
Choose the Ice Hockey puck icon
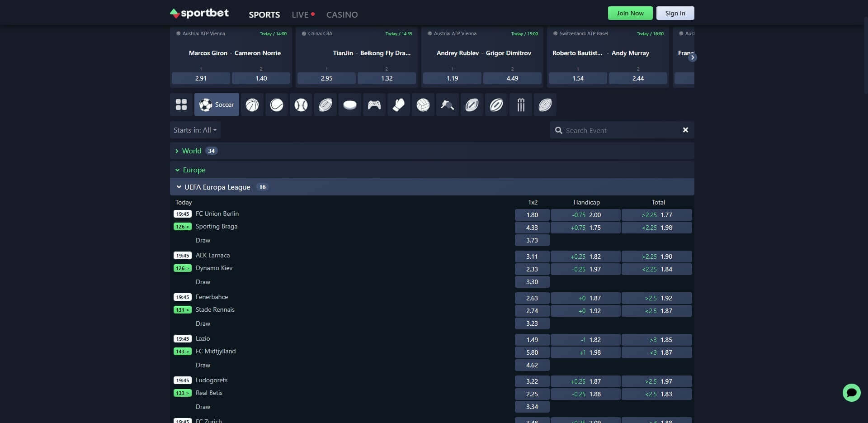point(349,105)
